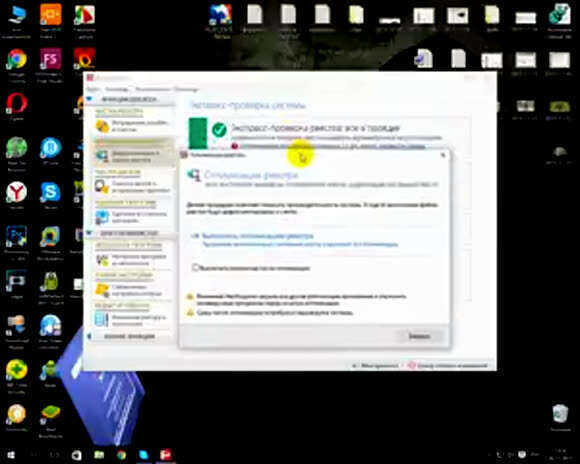Open the magenta FS desktop icon

[50, 59]
